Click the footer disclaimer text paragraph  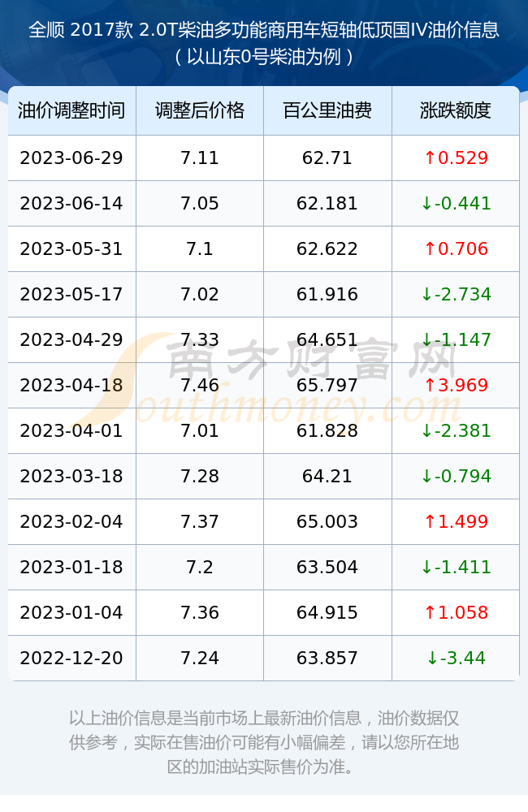[x=264, y=742]
